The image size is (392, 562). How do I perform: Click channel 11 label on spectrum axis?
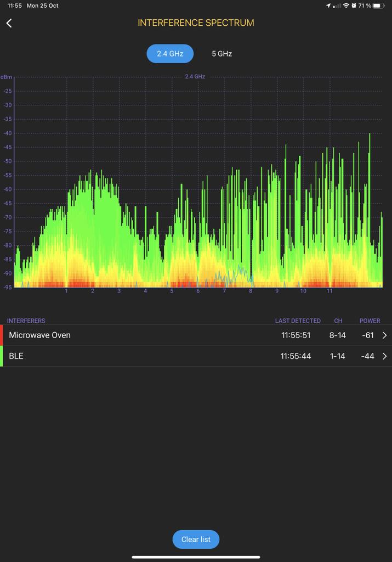[x=329, y=291]
